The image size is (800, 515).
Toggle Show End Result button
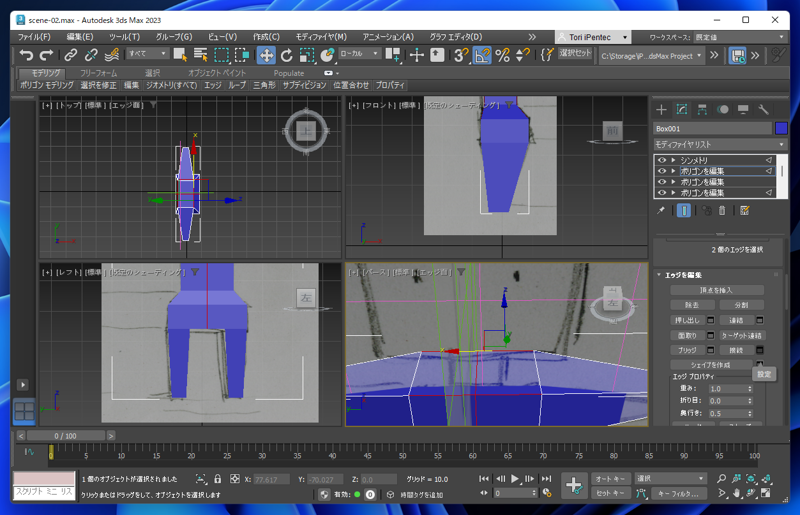pos(684,210)
